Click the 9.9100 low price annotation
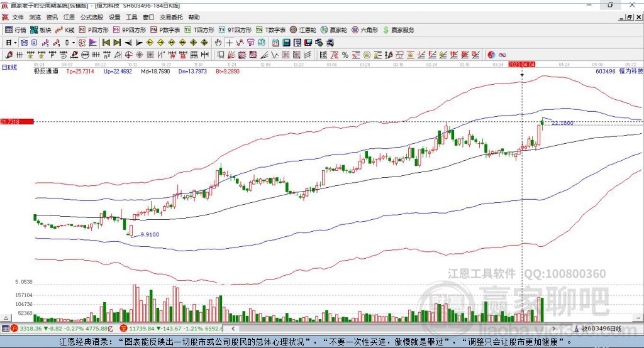This screenshot has height=348, width=644. (x=150, y=235)
